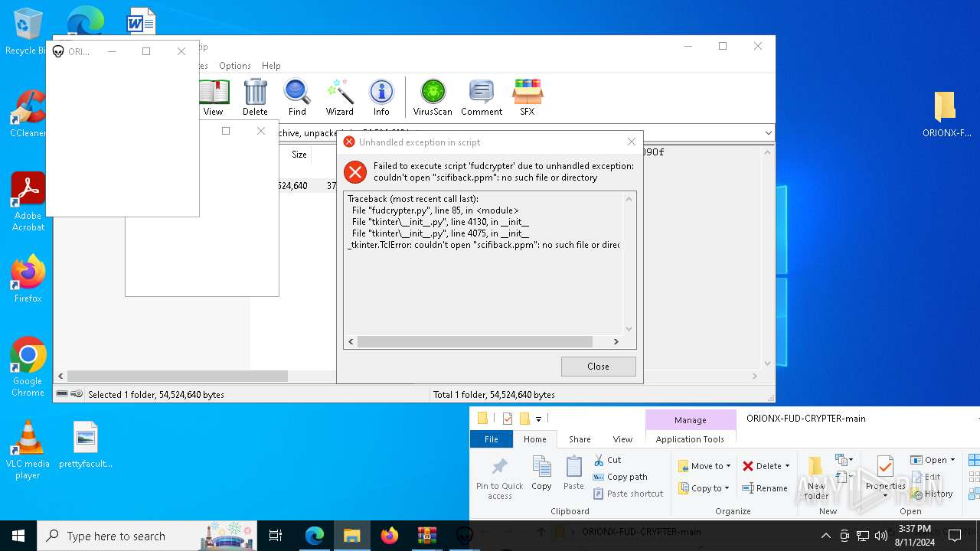
Task: Click the WinRAR file list horizontal scrollbar
Action: (178, 377)
